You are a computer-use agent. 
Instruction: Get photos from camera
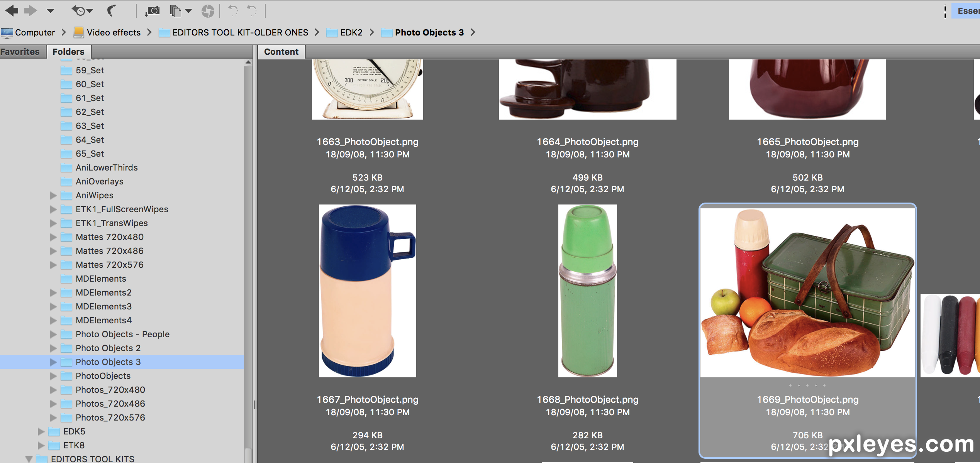coord(152,11)
